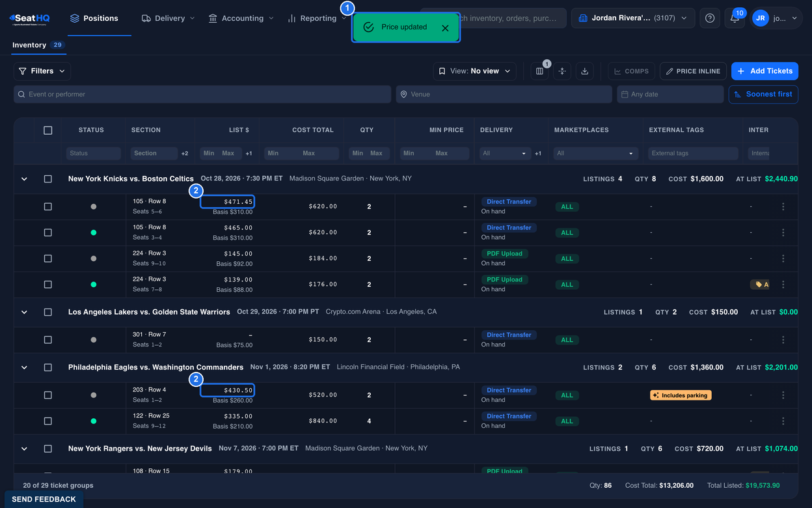Open row menu for 301 Row 7 listing
Image resolution: width=812 pixels, height=508 pixels.
[783, 340]
